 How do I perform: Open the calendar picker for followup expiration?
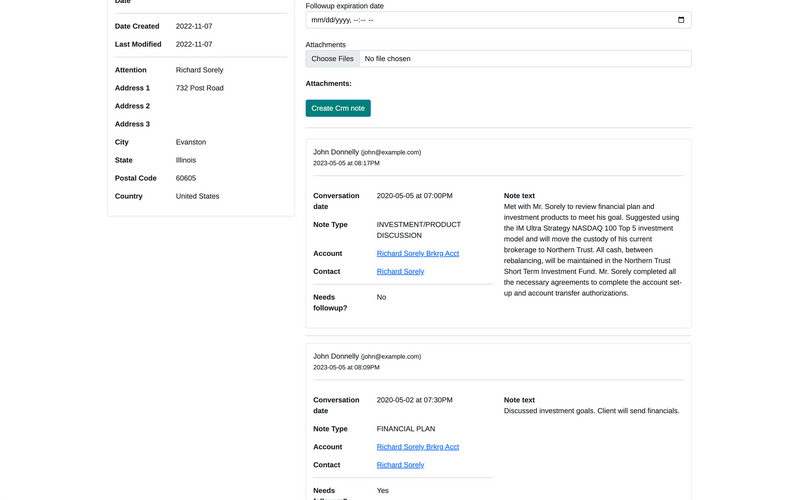pos(681,20)
